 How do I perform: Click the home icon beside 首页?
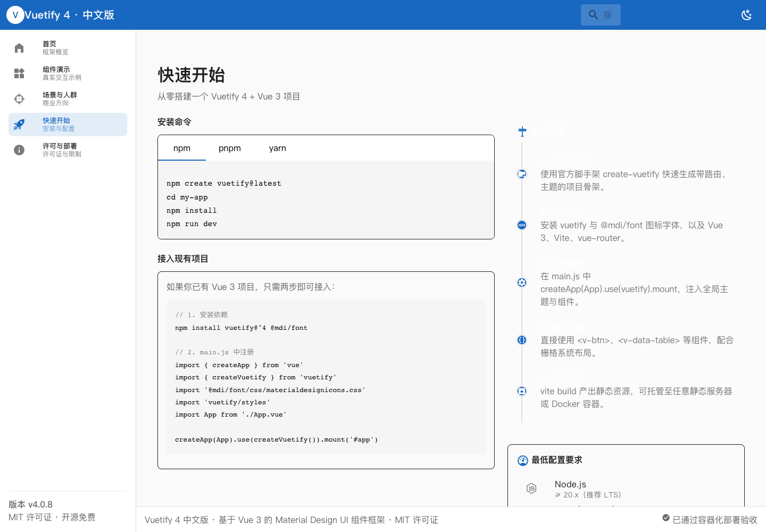click(x=19, y=48)
